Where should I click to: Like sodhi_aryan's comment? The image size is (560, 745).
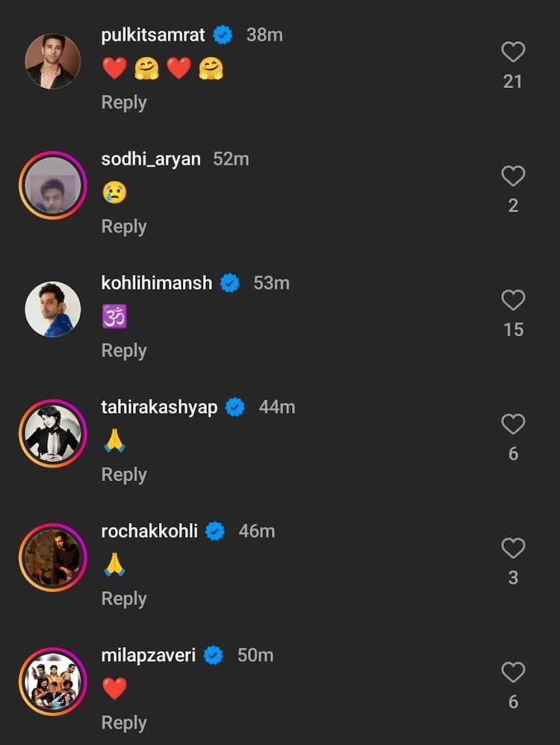pyautogui.click(x=513, y=176)
